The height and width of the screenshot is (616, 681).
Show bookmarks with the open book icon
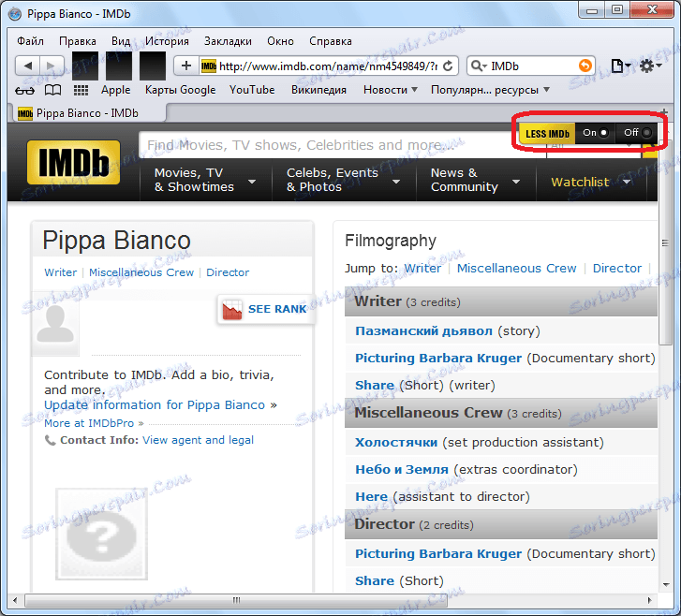(x=53, y=90)
